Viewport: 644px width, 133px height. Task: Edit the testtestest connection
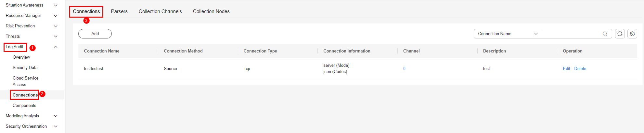coord(566,69)
